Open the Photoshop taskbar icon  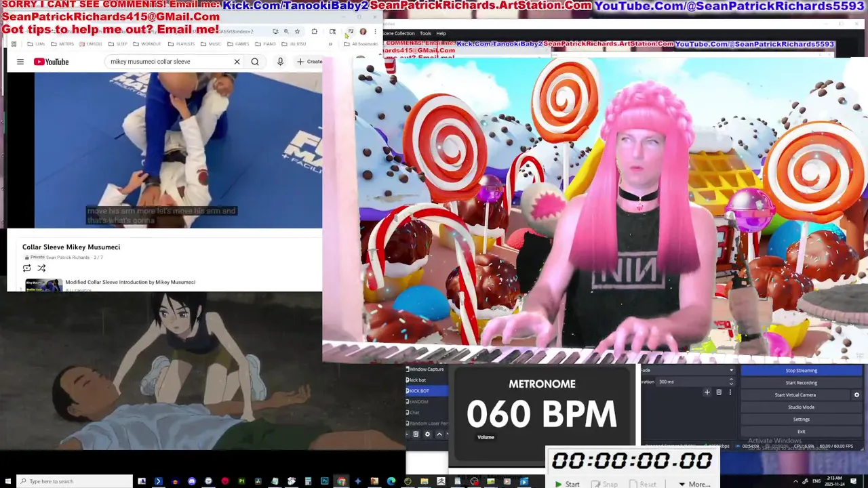pos(324,481)
